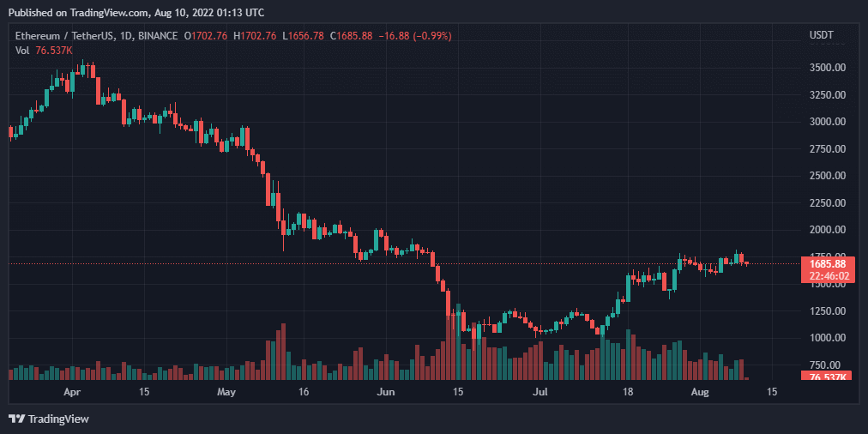Click the TradingView logo icon
The height and width of the screenshot is (434, 868).
point(16,419)
